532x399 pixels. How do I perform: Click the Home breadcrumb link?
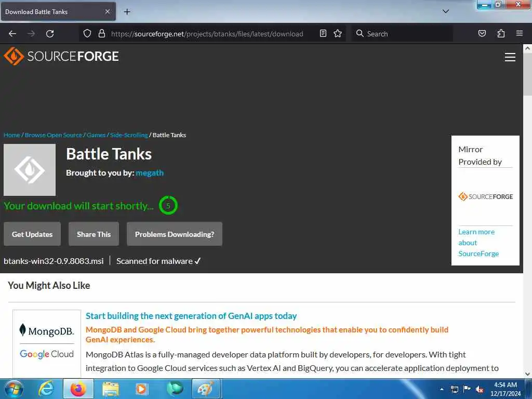[12, 135]
